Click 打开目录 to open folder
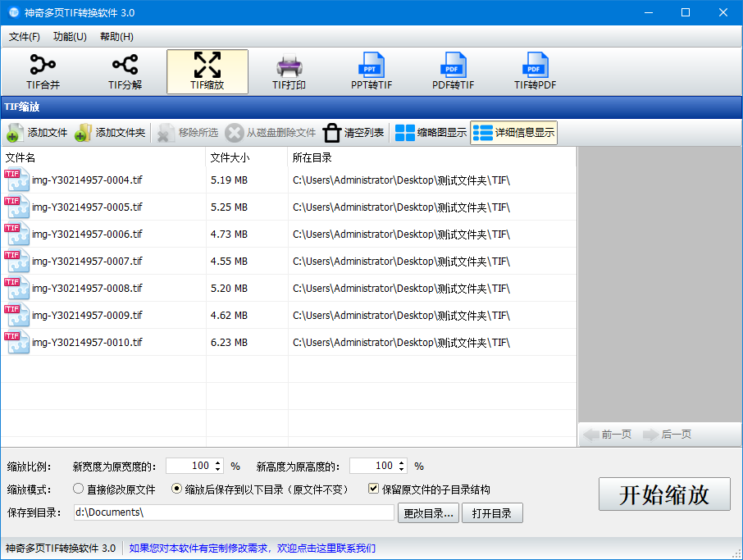The height and width of the screenshot is (560, 743). [x=491, y=513]
